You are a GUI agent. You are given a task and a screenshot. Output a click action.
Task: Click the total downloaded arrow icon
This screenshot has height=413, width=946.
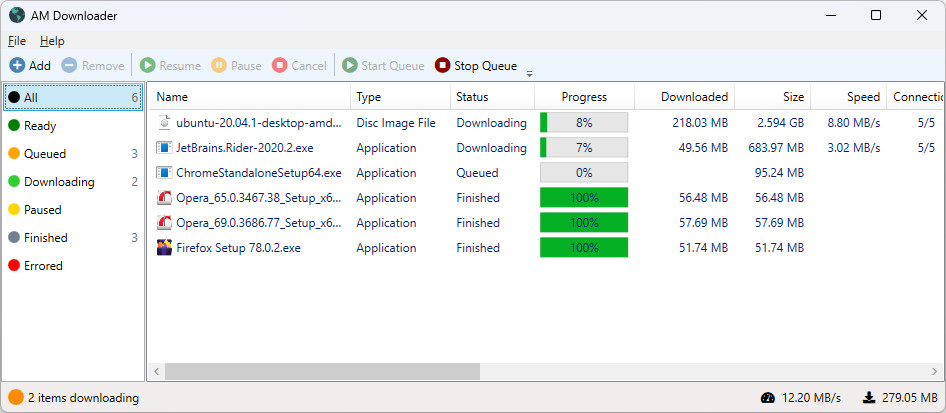click(869, 398)
